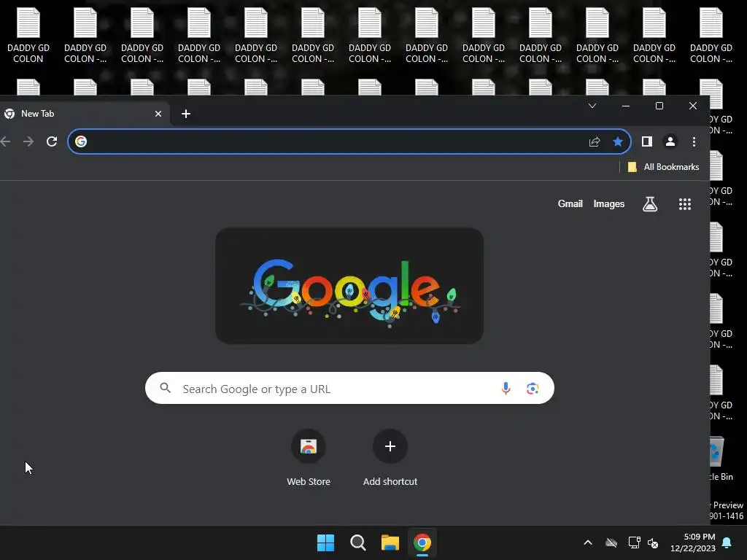Open a new tab with plus button
This screenshot has width=747, height=560.
[x=186, y=114]
